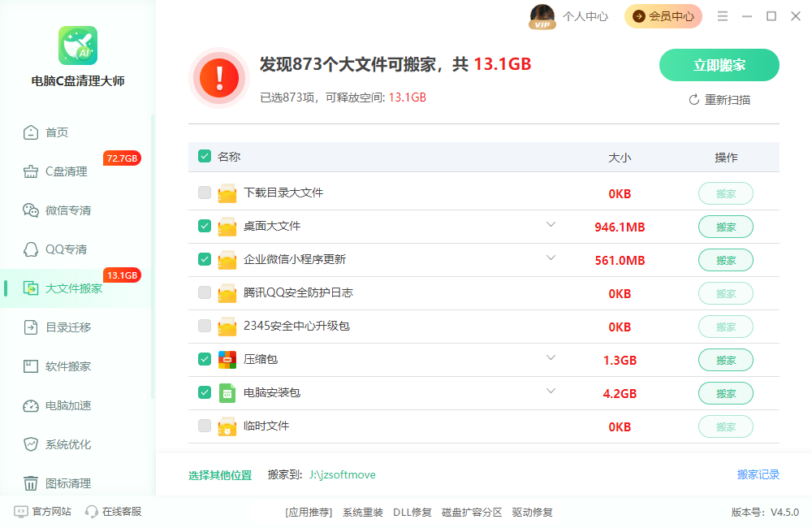This screenshot has width=812, height=528.
Task: Open 微信专清 section
Action: [68, 210]
